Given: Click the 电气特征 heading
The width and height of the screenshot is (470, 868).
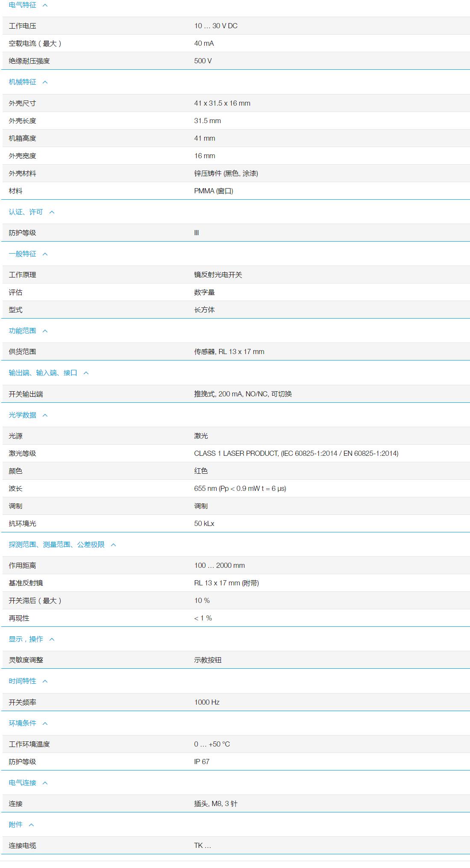Looking at the screenshot, I should pos(22,5).
